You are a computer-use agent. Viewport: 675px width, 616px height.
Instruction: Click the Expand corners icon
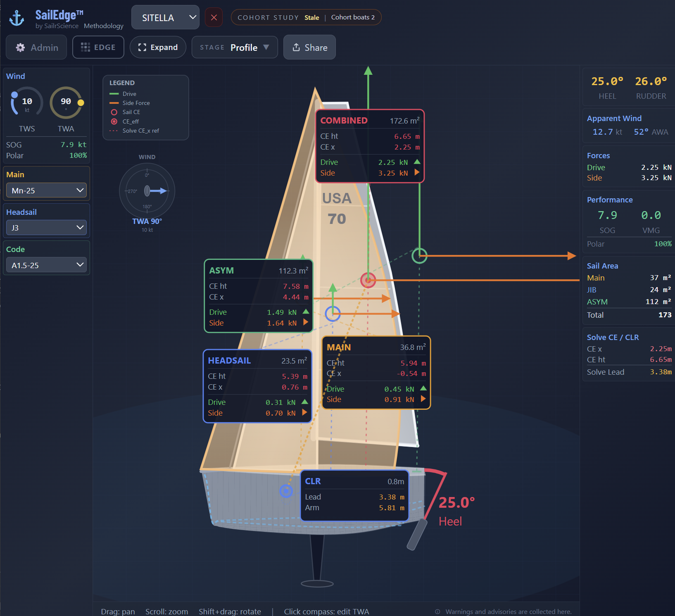point(142,47)
